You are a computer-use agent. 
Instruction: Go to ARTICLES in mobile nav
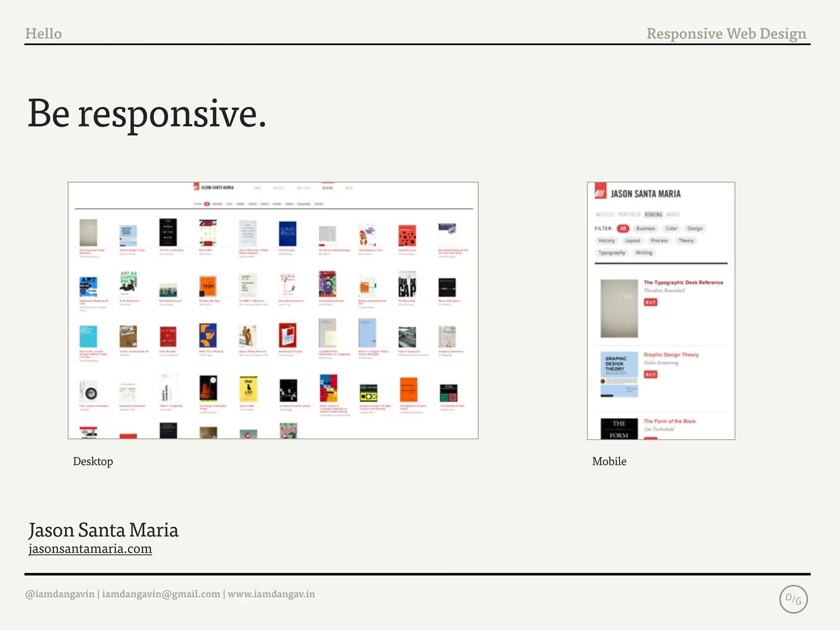[x=605, y=215]
